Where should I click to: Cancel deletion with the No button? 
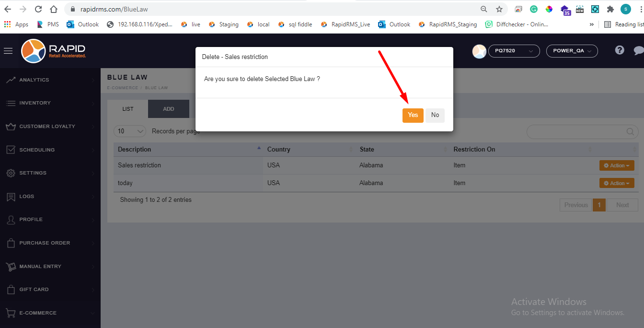pos(435,115)
